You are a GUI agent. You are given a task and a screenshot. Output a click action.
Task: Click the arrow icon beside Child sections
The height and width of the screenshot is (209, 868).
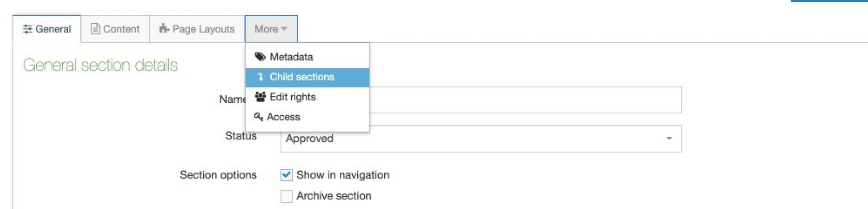point(260,77)
